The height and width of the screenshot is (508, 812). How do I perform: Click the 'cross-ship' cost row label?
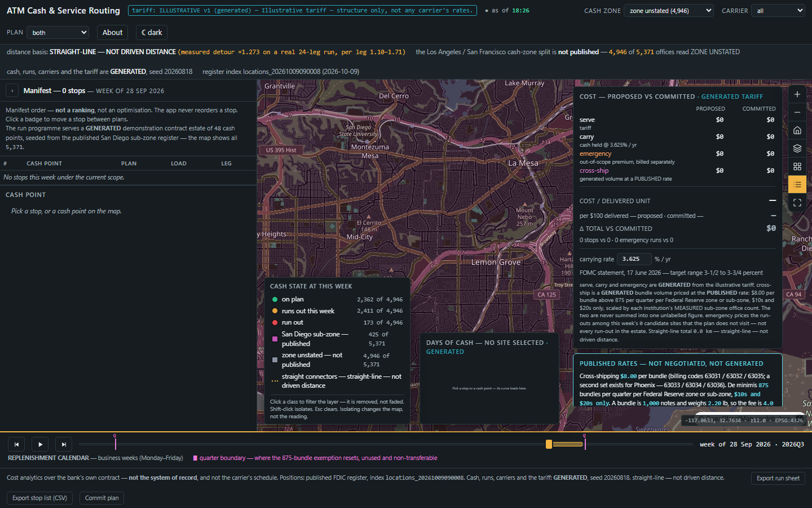[x=594, y=170]
